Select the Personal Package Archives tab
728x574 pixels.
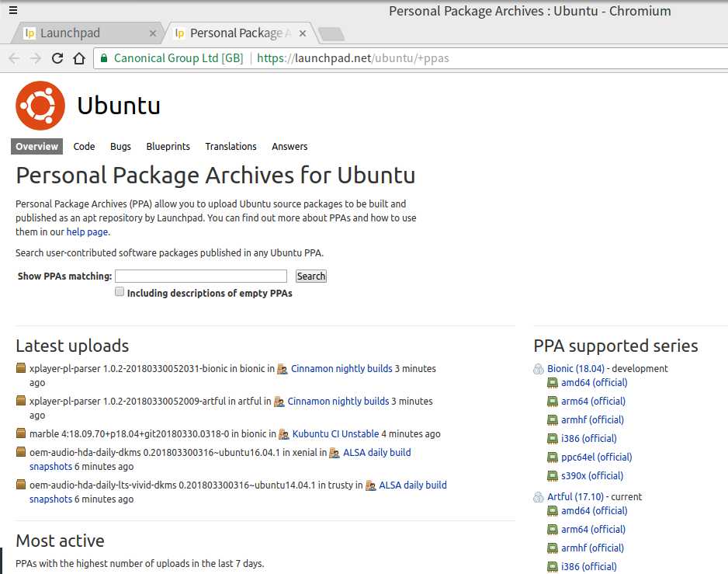click(x=240, y=33)
